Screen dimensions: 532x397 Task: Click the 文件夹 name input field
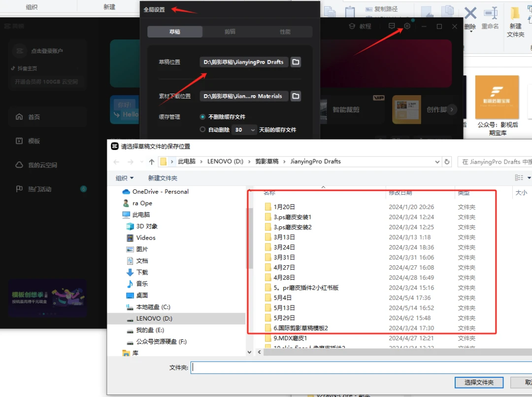coord(361,367)
